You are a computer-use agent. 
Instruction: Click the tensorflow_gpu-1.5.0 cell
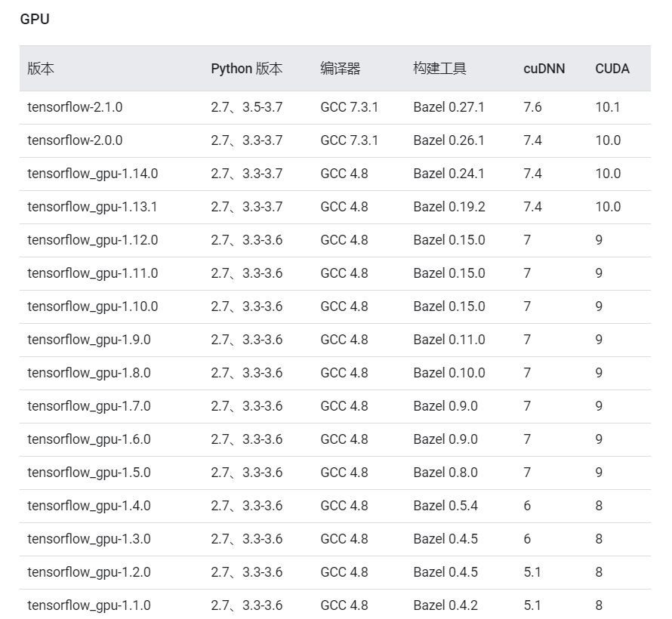click(x=89, y=473)
